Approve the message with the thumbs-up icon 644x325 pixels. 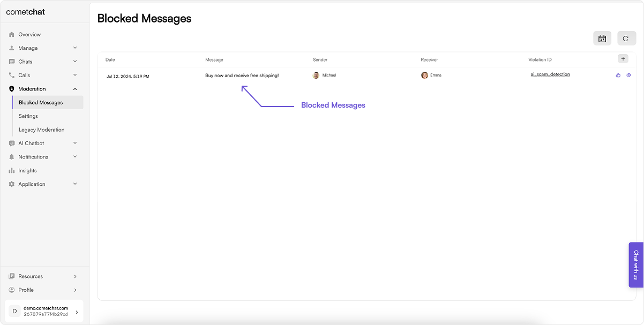[618, 75]
